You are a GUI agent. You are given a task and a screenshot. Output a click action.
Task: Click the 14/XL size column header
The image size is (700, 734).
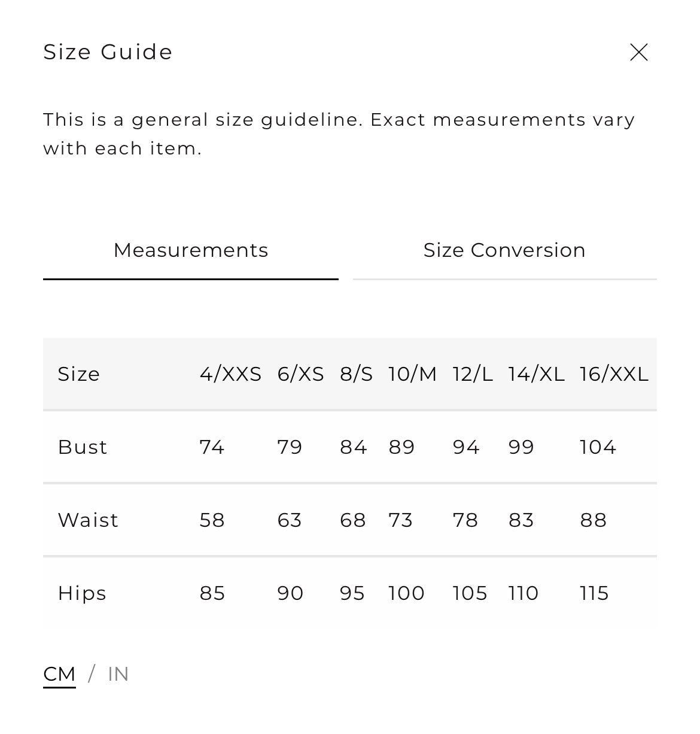pyautogui.click(x=536, y=374)
